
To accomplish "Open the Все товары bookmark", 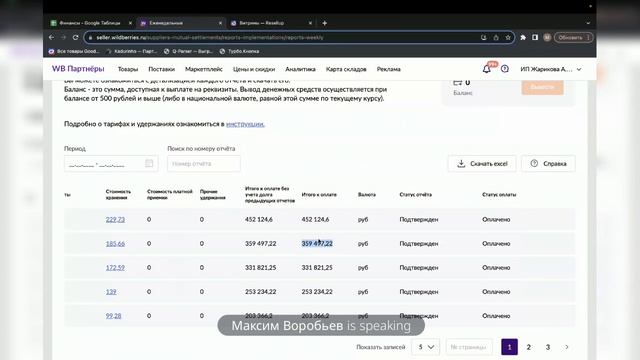I will point(74,51).
